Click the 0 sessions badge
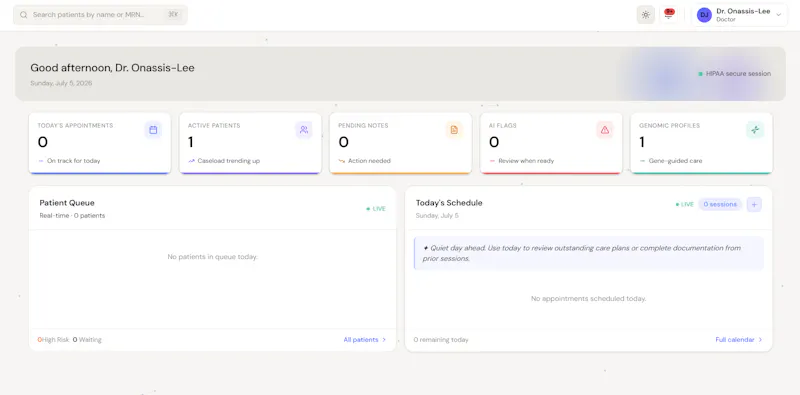 (x=720, y=204)
